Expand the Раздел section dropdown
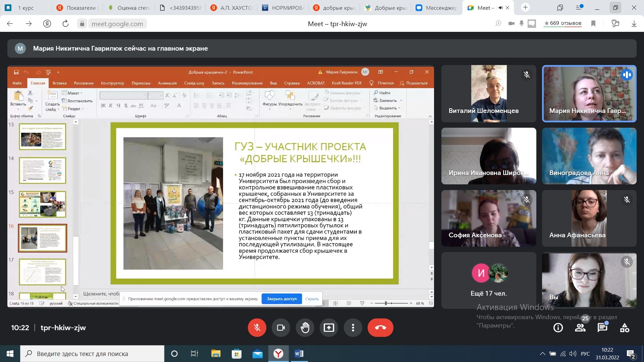The height and width of the screenshot is (362, 644). tap(73, 109)
